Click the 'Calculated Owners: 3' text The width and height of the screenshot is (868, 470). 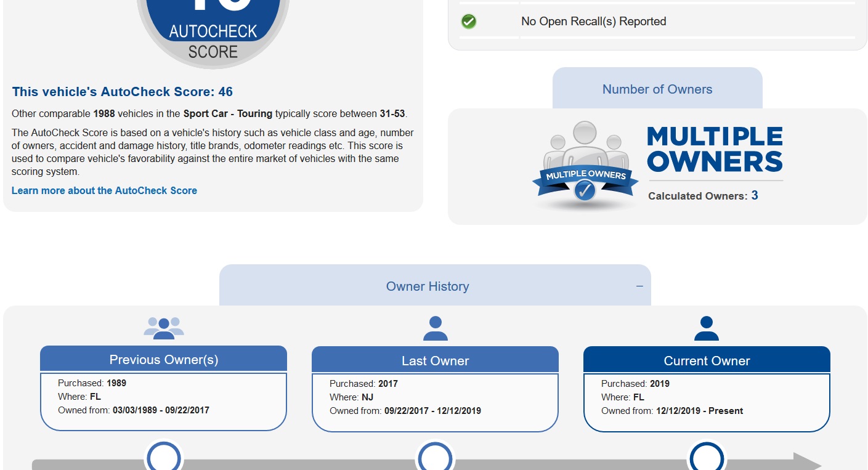[703, 196]
